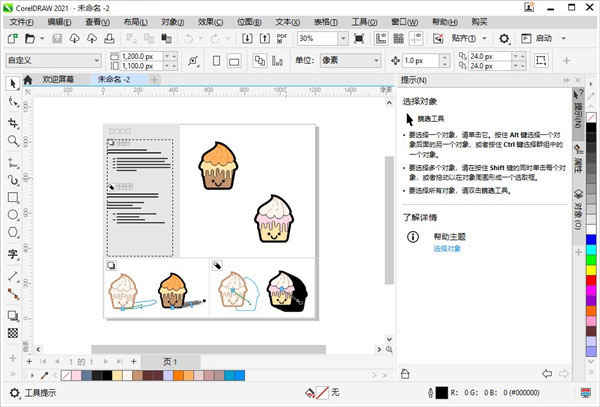Pick the red swatch in right palette
The height and width of the screenshot is (407, 600).
(x=591, y=280)
